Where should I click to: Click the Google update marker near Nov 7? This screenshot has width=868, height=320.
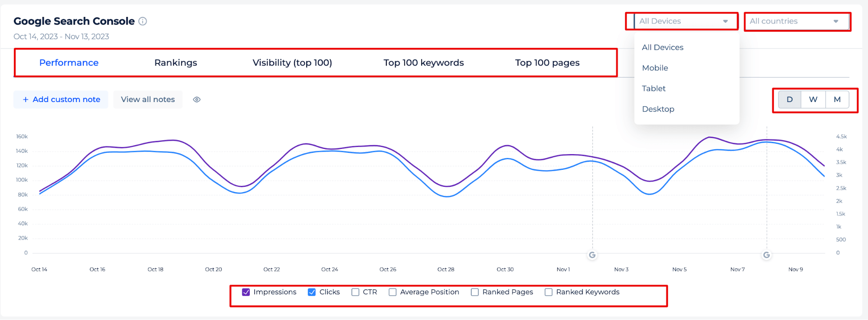(767, 255)
